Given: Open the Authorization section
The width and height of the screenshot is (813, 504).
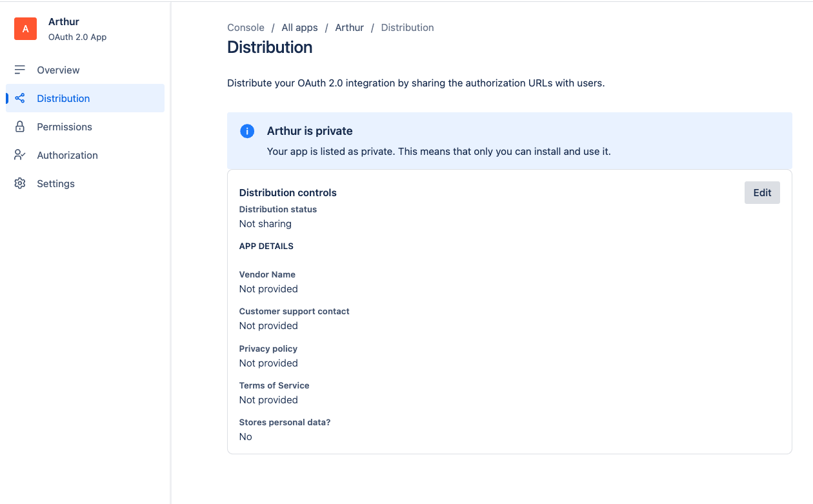Looking at the screenshot, I should (x=67, y=155).
